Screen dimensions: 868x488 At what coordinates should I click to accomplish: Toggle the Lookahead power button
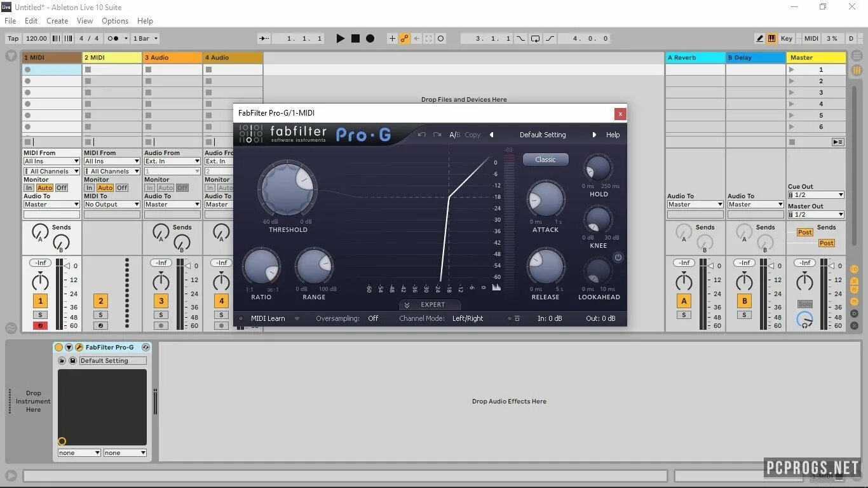(x=618, y=257)
